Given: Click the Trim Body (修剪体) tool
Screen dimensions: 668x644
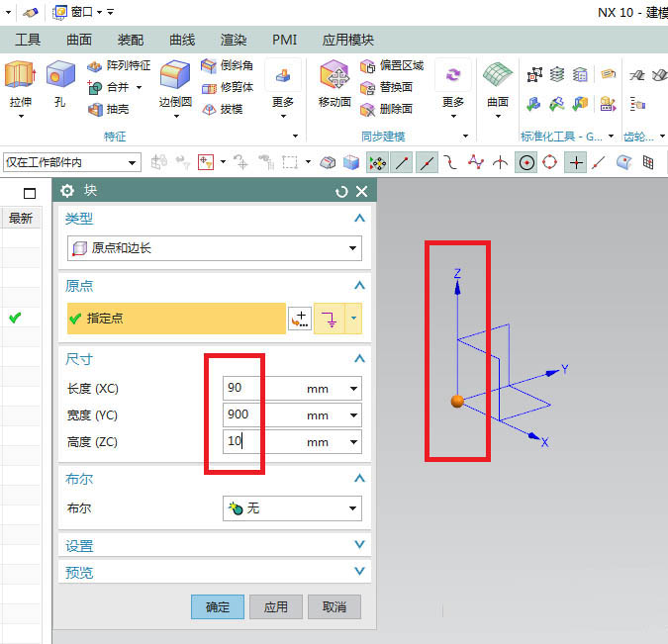Looking at the screenshot, I should (x=227, y=87).
